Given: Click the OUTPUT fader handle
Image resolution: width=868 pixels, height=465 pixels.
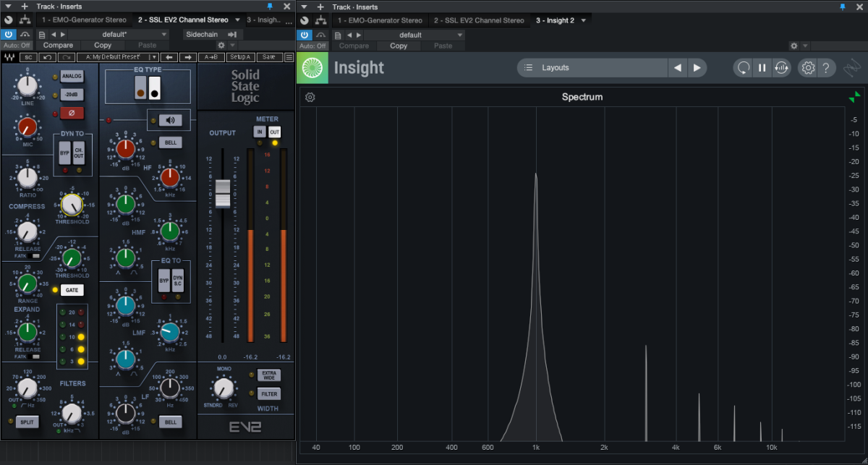Looking at the screenshot, I should pyautogui.click(x=223, y=195).
